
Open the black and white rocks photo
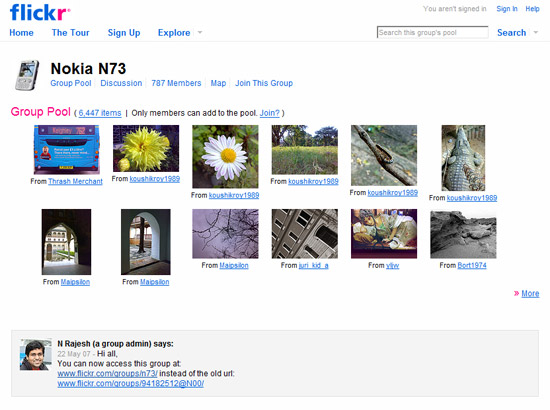click(x=463, y=234)
